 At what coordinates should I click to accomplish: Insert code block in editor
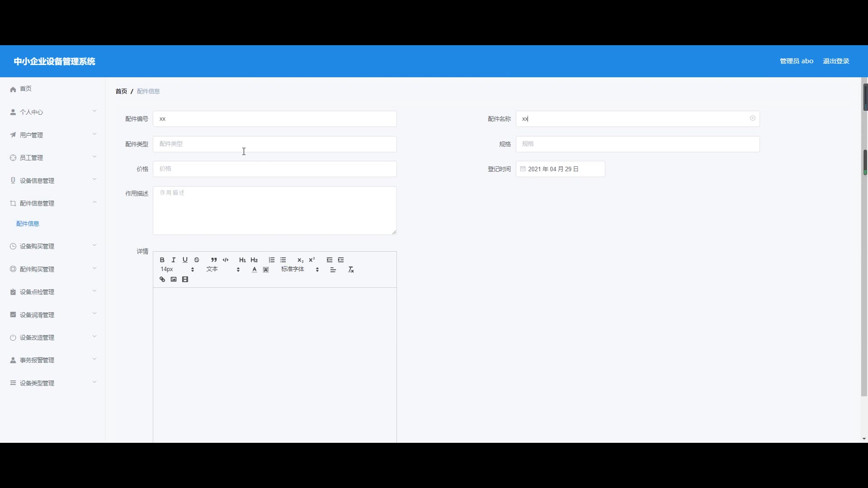click(x=226, y=260)
